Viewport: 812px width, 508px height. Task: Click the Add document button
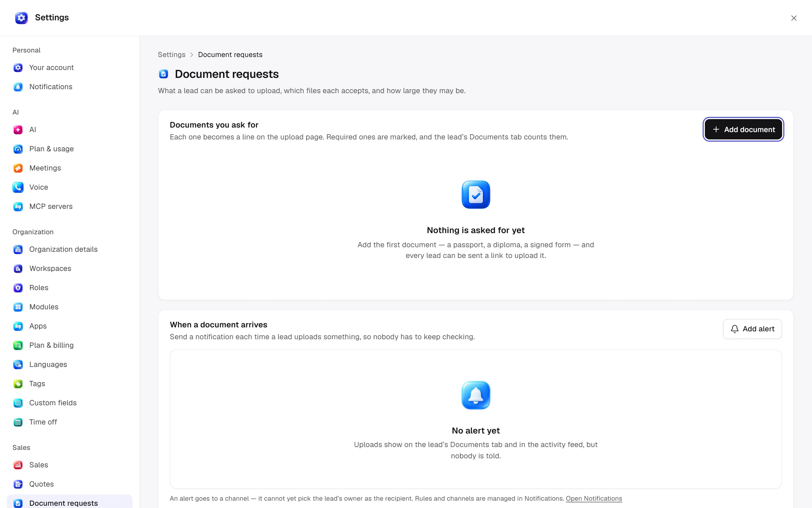coord(743,129)
